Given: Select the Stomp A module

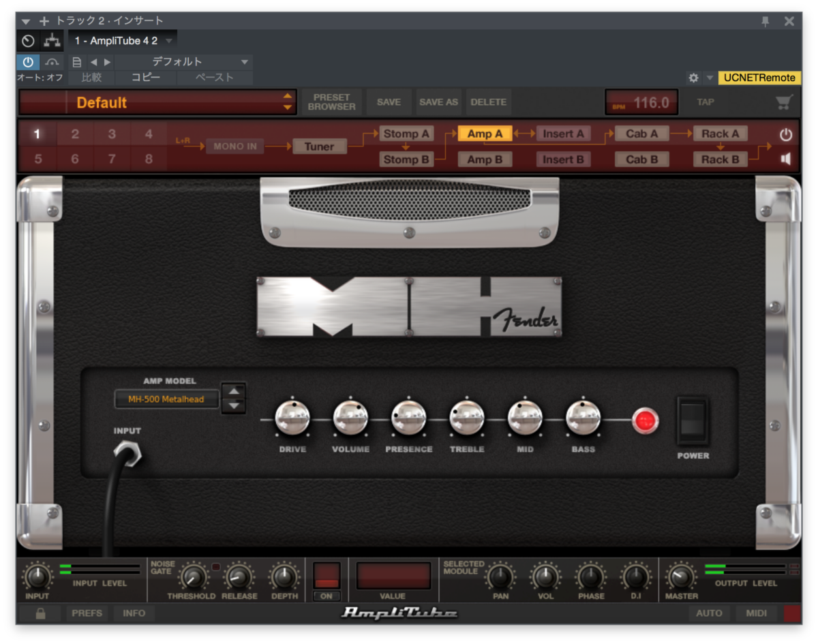Looking at the screenshot, I should 406,134.
